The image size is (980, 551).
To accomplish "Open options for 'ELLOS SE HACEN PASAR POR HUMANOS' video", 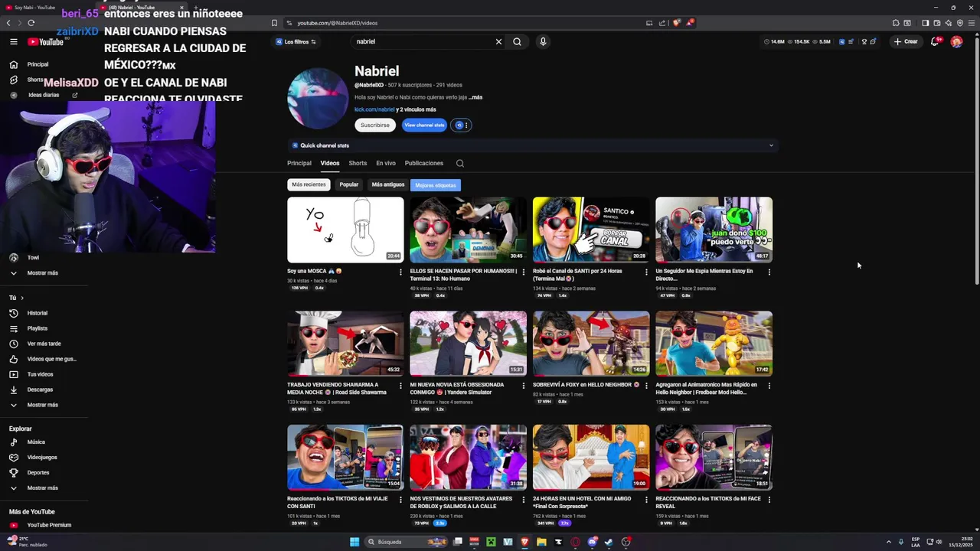I will 524,272.
